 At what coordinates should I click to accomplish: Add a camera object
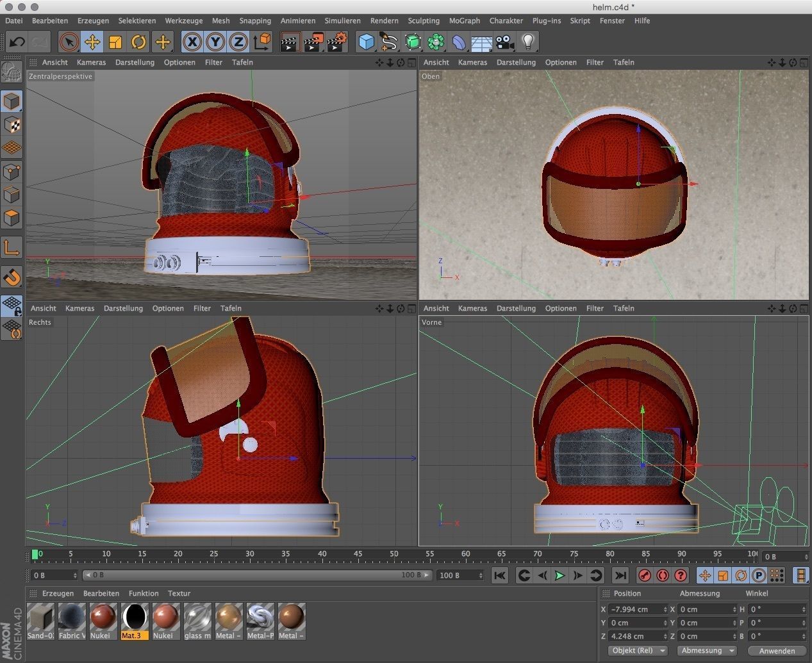click(504, 42)
